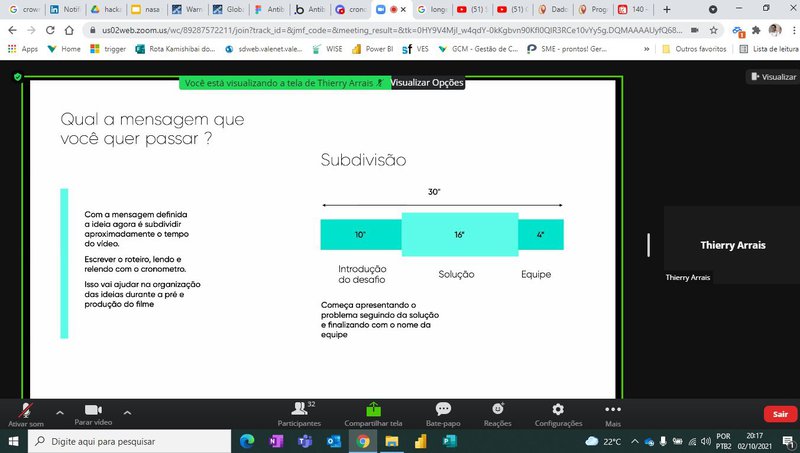Open Zoom Configurações gear

coord(558,414)
